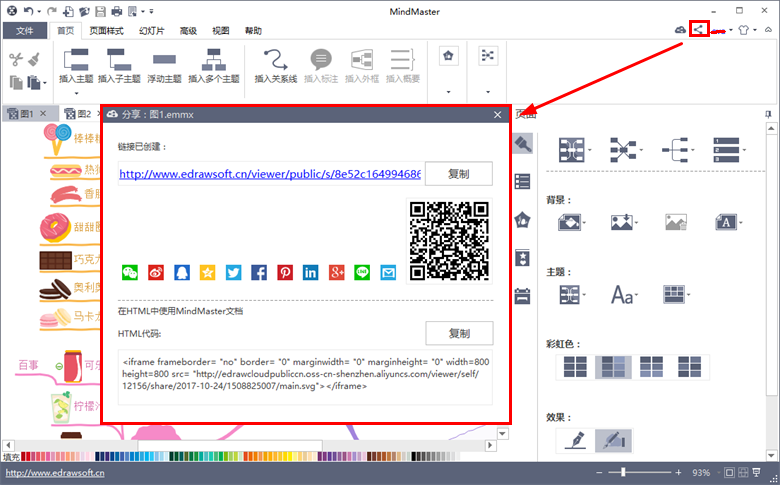Screen dimensions: 780x485
Task: Copy the share link button
Action: 459,174
